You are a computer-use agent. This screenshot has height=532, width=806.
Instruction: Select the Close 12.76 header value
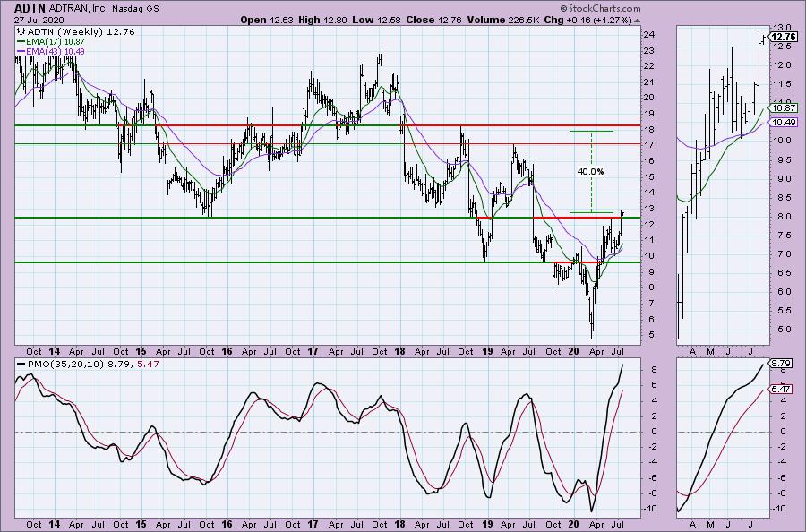pyautogui.click(x=433, y=20)
